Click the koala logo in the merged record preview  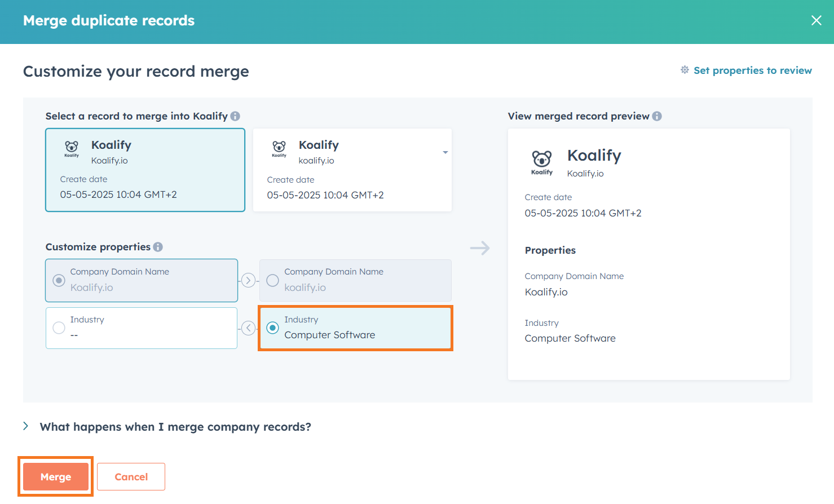coord(542,163)
